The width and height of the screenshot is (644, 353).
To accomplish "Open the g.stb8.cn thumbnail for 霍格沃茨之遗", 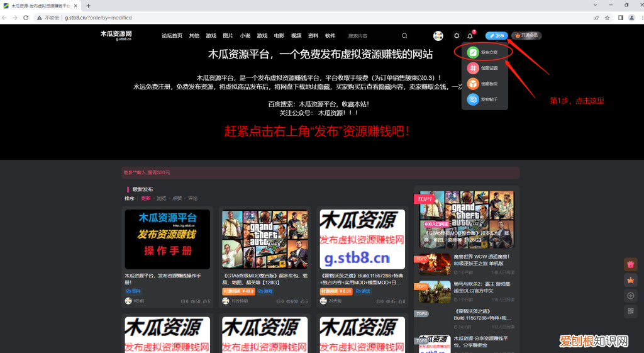I will point(362,239).
